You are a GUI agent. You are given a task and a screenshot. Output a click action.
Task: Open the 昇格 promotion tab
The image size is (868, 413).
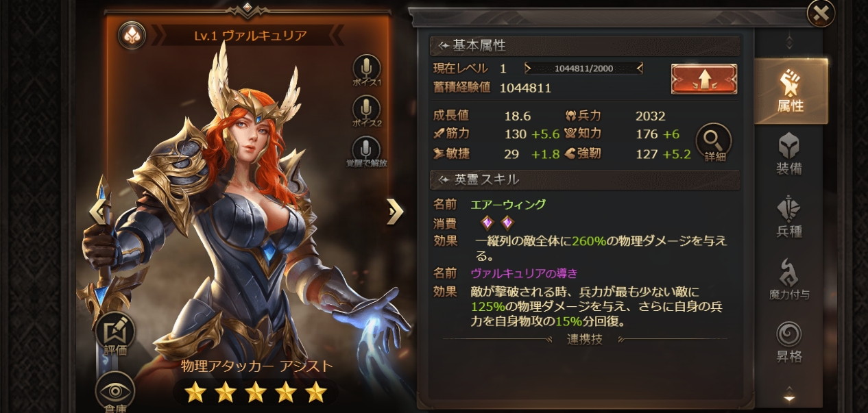coord(789,342)
